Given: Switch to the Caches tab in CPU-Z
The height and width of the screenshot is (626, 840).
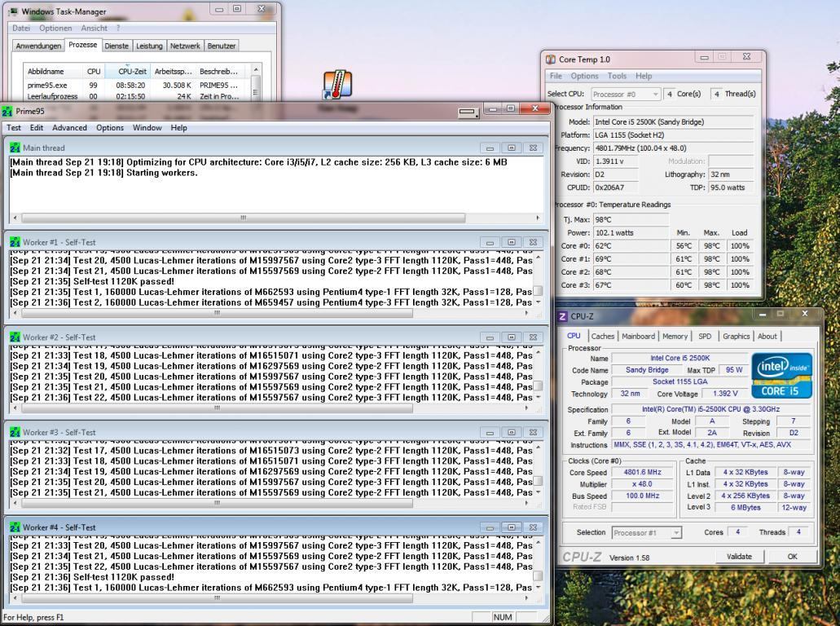Looking at the screenshot, I should [603, 336].
